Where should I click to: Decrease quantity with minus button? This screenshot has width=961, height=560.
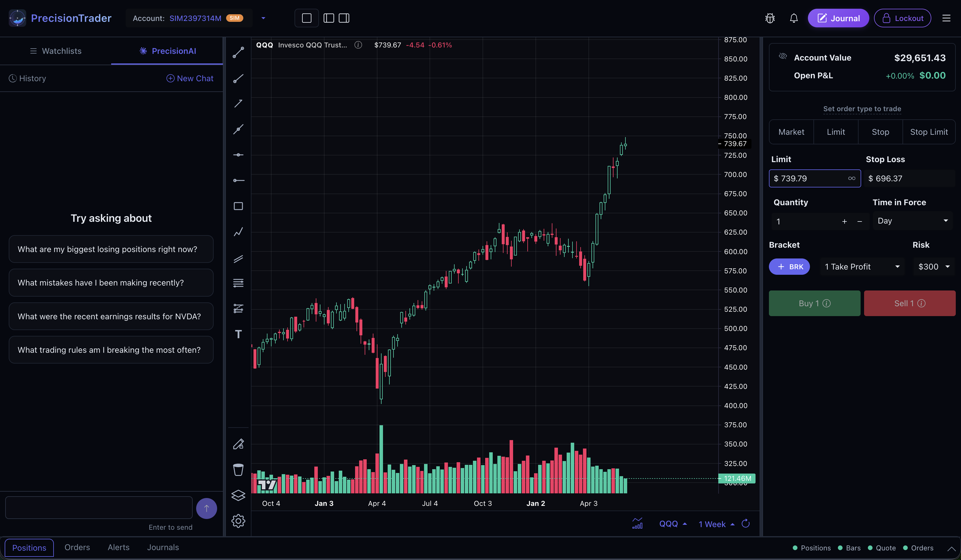coord(859,221)
